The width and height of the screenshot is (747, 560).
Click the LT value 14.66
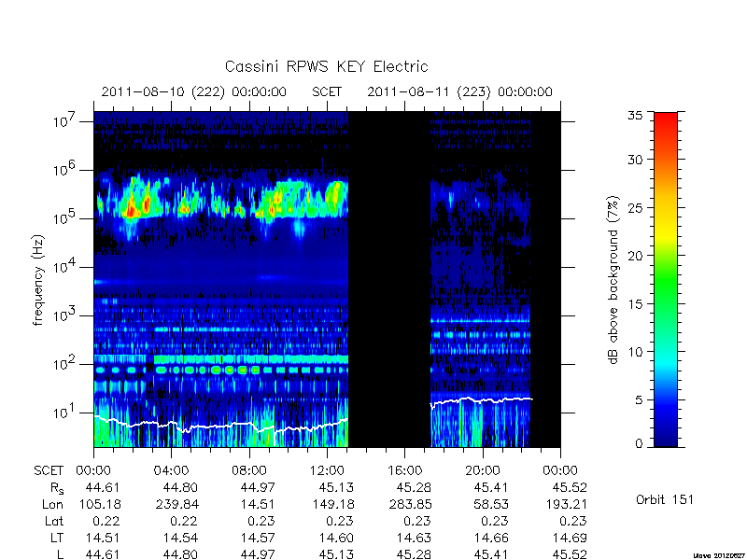pos(491,538)
